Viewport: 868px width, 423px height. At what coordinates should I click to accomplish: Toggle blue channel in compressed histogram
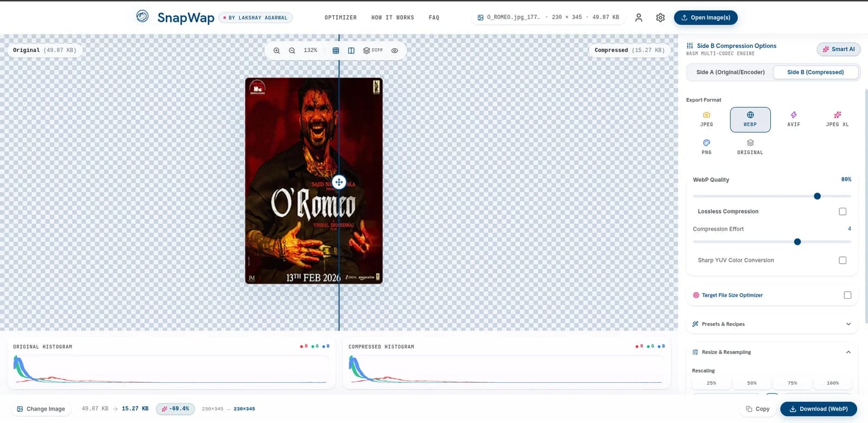[661, 346]
